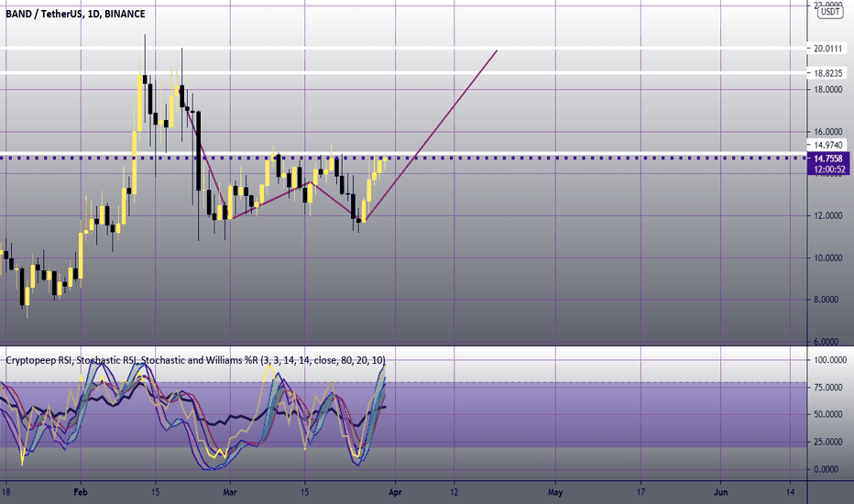Click the May date label on time axis
The image size is (854, 504).
tap(555, 492)
